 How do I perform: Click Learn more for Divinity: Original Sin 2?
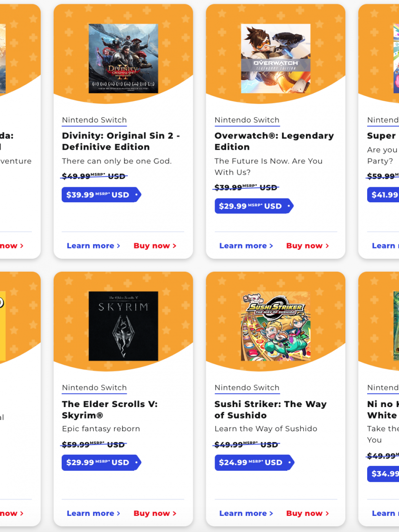tap(93, 246)
